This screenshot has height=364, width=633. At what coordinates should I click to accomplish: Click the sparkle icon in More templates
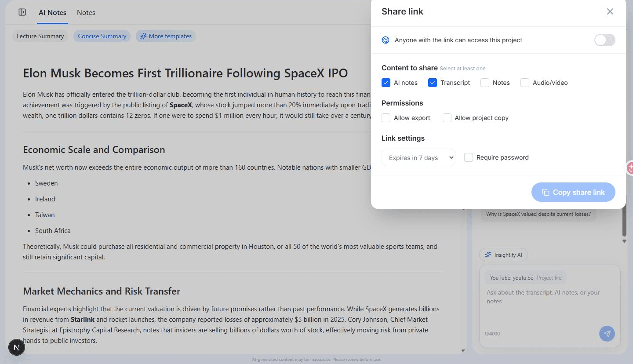[143, 36]
